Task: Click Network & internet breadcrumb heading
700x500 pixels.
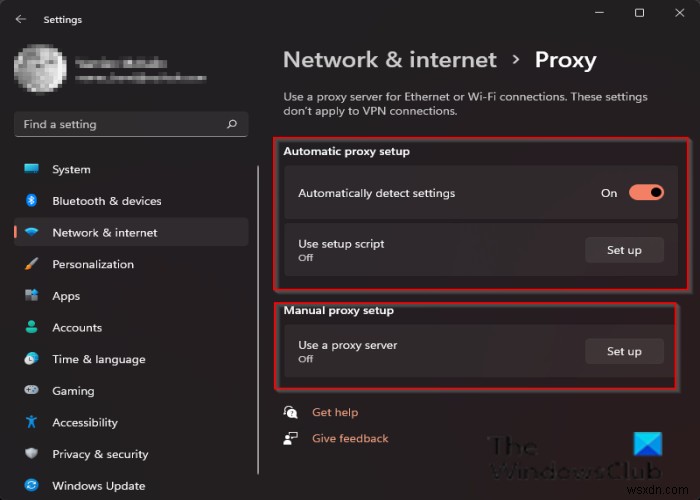Action: click(389, 60)
